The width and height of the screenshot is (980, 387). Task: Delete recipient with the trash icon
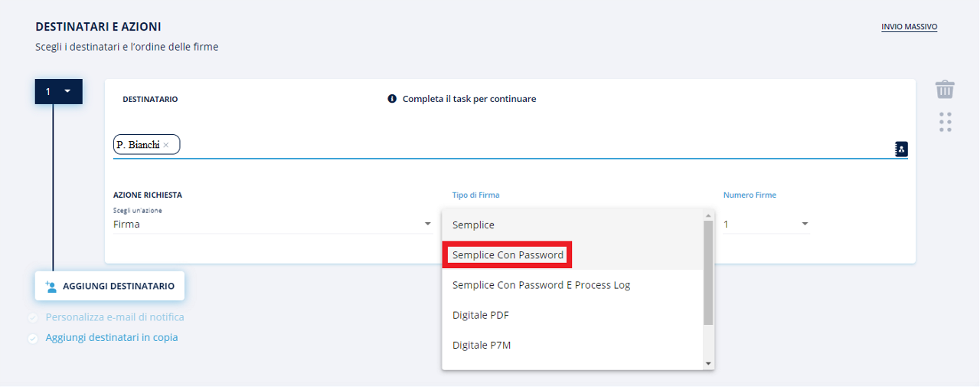point(945,89)
